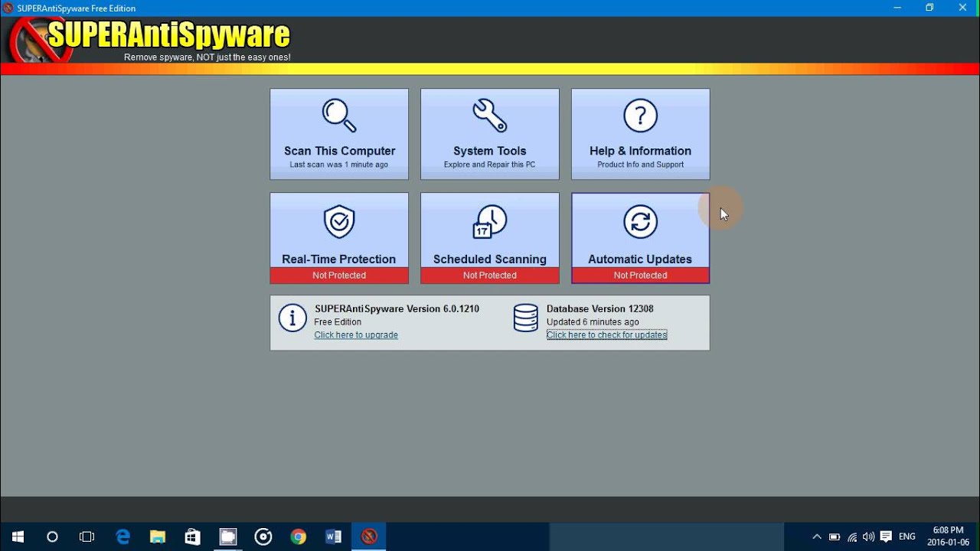Open Task View on the taskbar

click(87, 537)
